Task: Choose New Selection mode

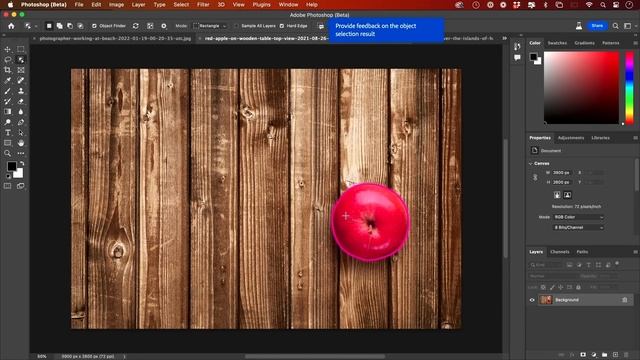Action: 49,26
